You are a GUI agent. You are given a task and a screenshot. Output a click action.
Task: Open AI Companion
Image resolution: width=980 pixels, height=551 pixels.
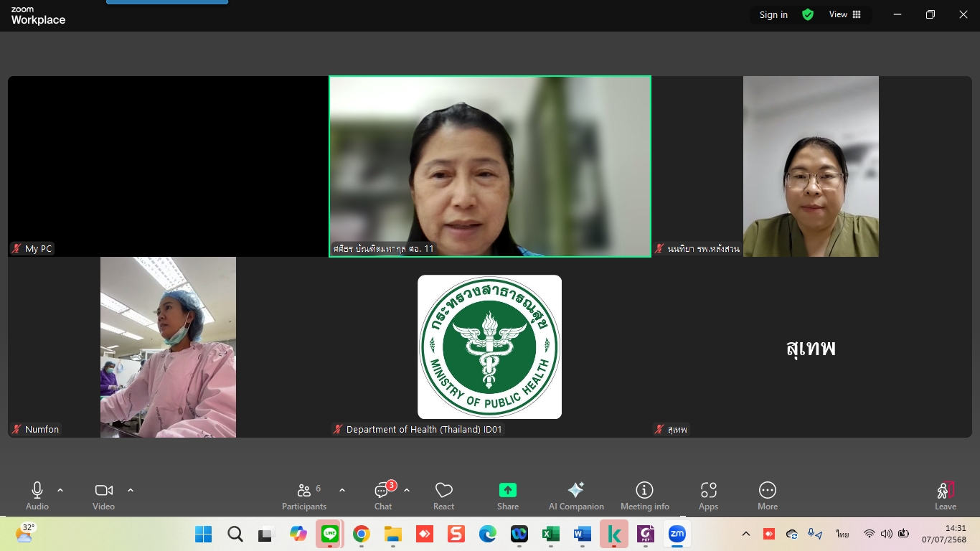576,496
